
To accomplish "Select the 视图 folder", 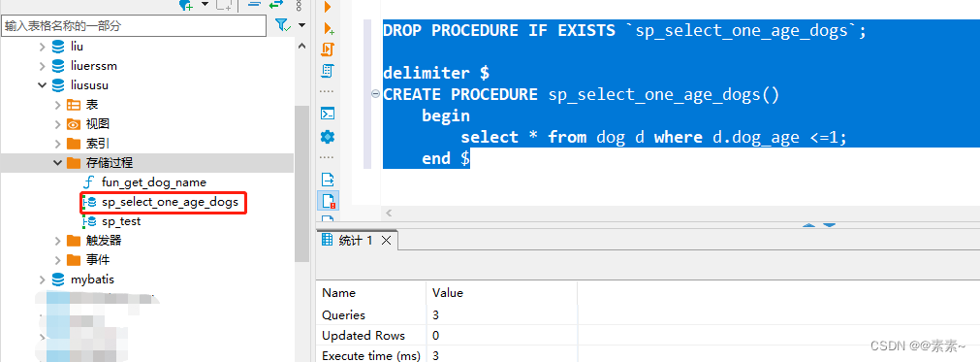I will tap(98, 124).
